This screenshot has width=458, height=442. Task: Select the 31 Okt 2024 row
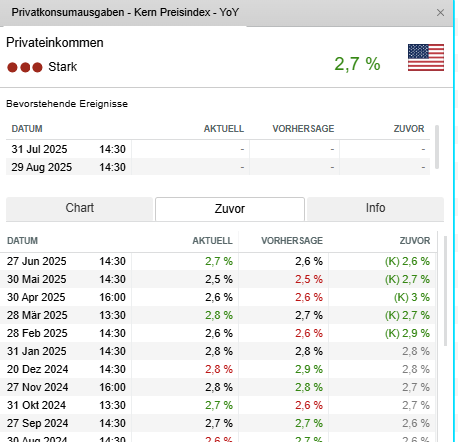click(x=218, y=405)
